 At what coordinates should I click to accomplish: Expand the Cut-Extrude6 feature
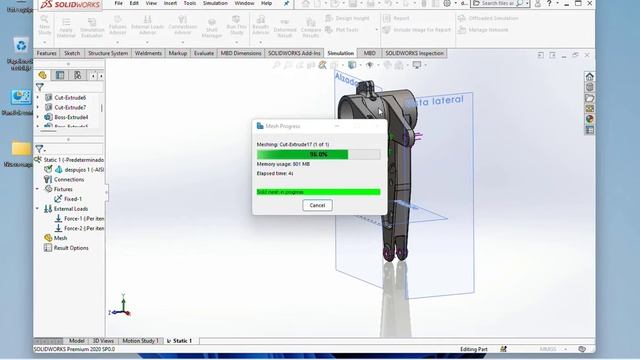[38, 98]
